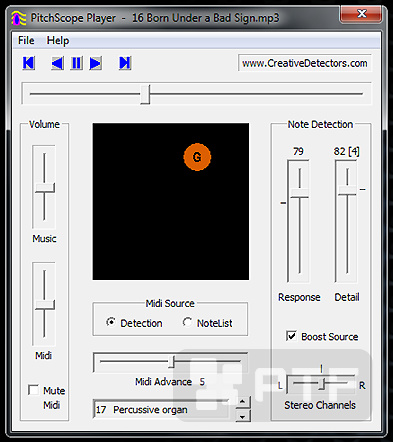The height and width of the screenshot is (442, 393).
Task: Pause playback with the pause button
Action: 76,63
